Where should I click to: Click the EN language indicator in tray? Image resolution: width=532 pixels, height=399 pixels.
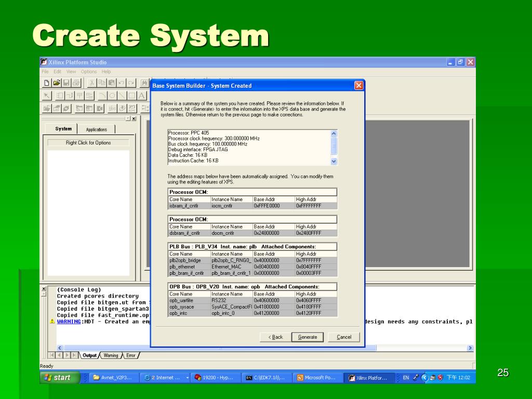coord(406,378)
